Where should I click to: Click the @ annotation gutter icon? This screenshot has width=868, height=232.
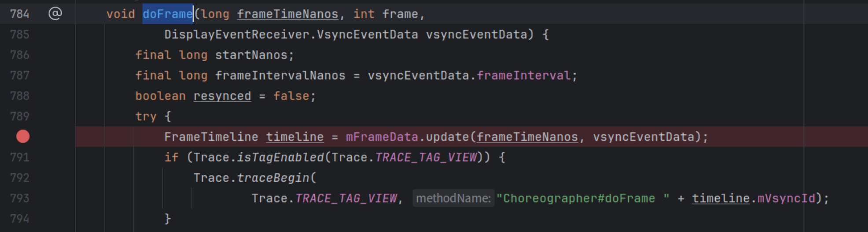tap(55, 14)
